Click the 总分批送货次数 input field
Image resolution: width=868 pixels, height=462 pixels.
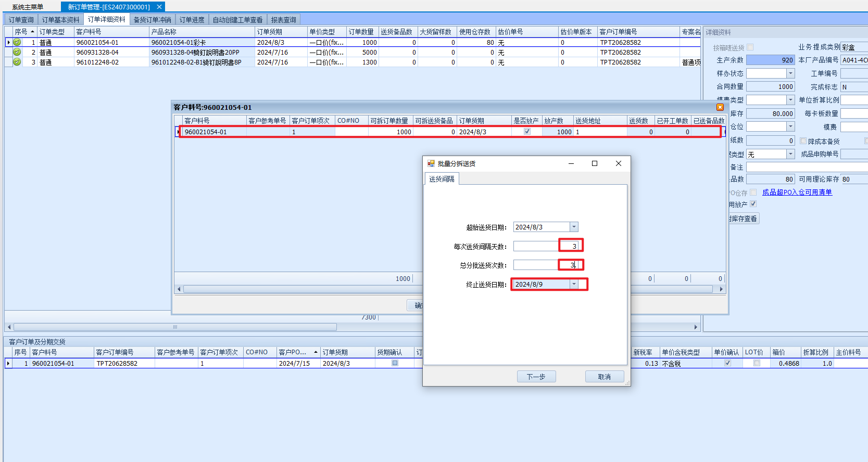pyautogui.click(x=546, y=265)
